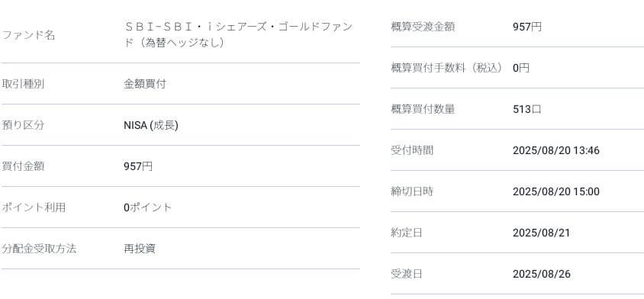Click the 概算受渡金額 957円 value
This screenshot has width=644, height=299.
pos(527,27)
